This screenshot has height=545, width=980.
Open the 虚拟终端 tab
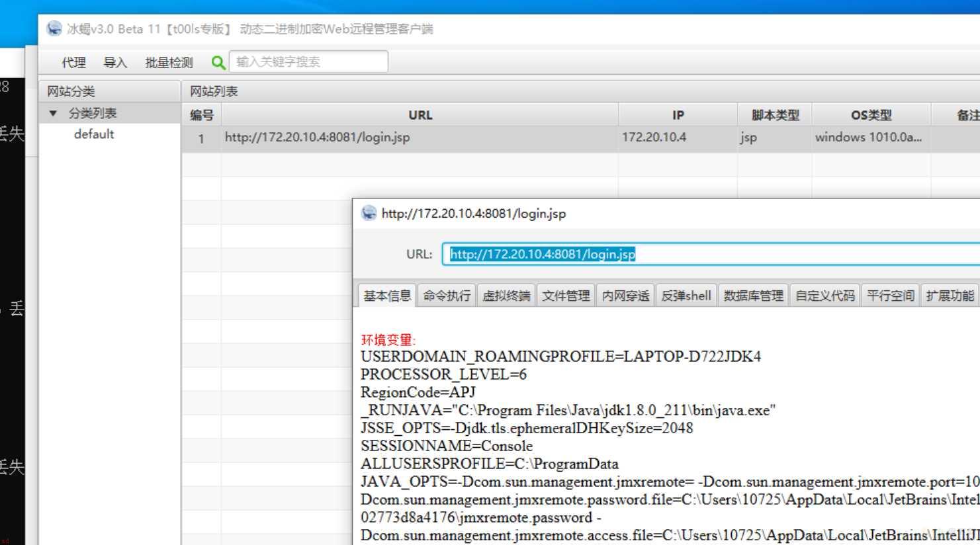pos(506,296)
